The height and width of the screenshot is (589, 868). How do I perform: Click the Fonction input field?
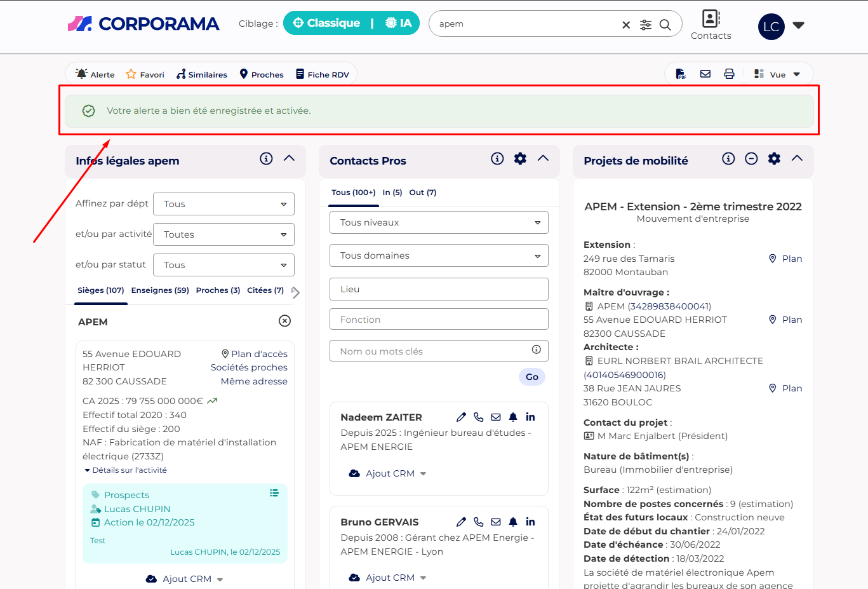coord(439,319)
